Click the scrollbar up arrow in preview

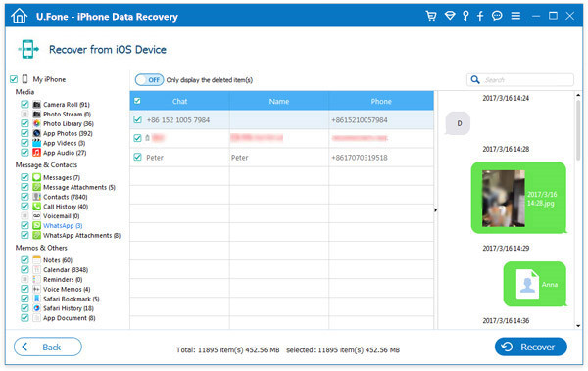(x=578, y=95)
